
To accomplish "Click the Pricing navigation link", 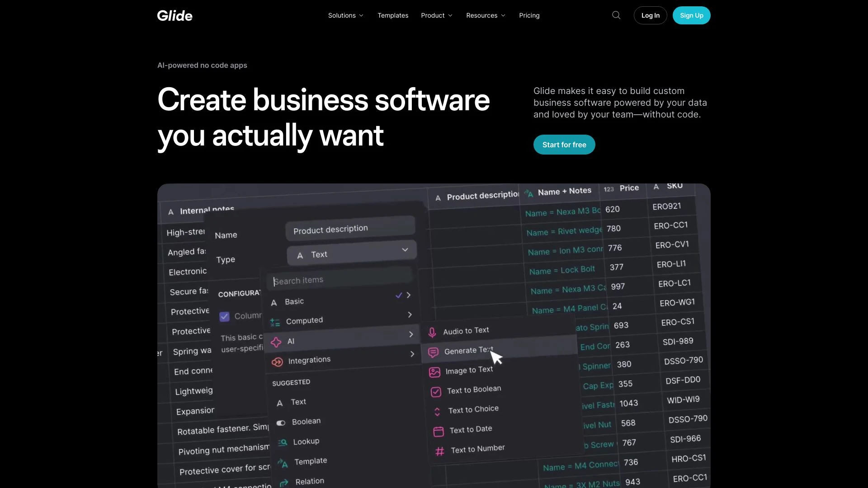I will click(529, 15).
